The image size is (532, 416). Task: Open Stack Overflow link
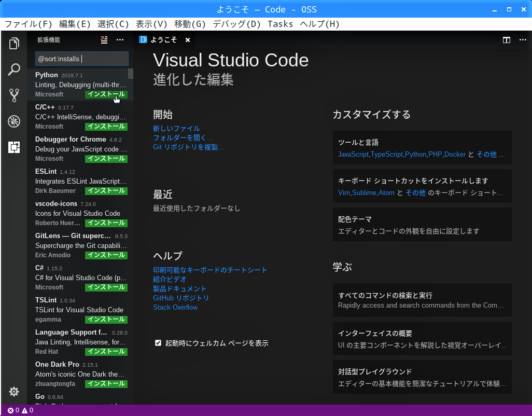175,308
